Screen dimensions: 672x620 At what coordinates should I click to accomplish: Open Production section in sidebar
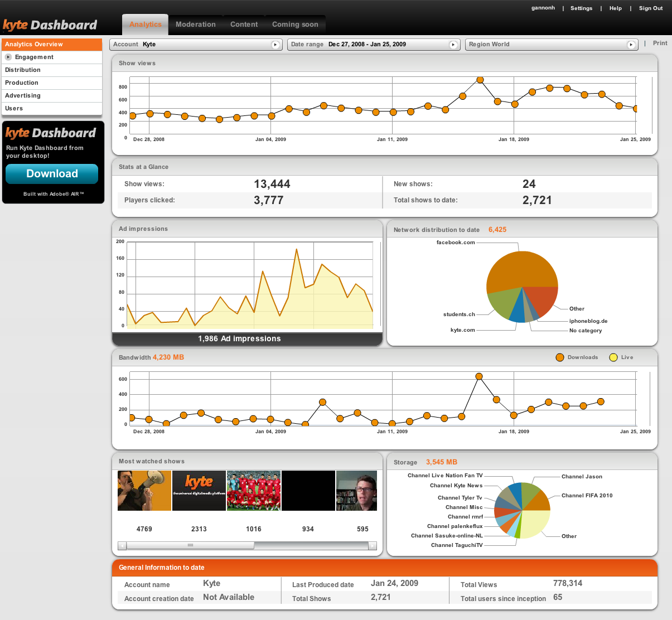point(52,83)
